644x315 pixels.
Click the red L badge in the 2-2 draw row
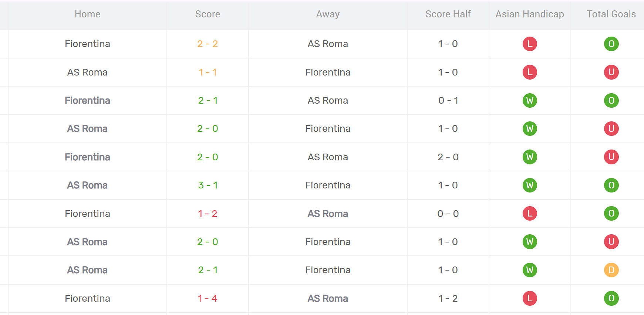(530, 44)
